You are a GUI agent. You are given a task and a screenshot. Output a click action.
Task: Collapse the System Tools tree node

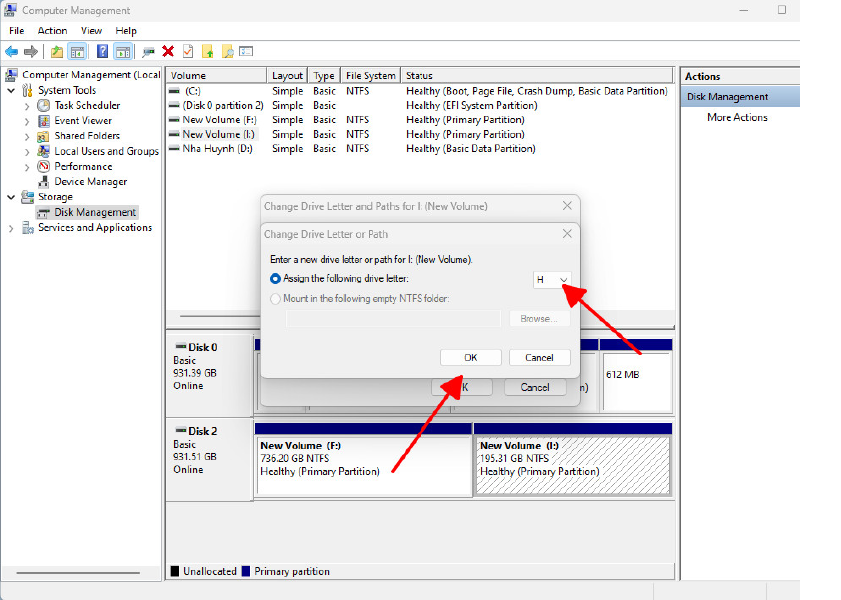pyautogui.click(x=11, y=91)
